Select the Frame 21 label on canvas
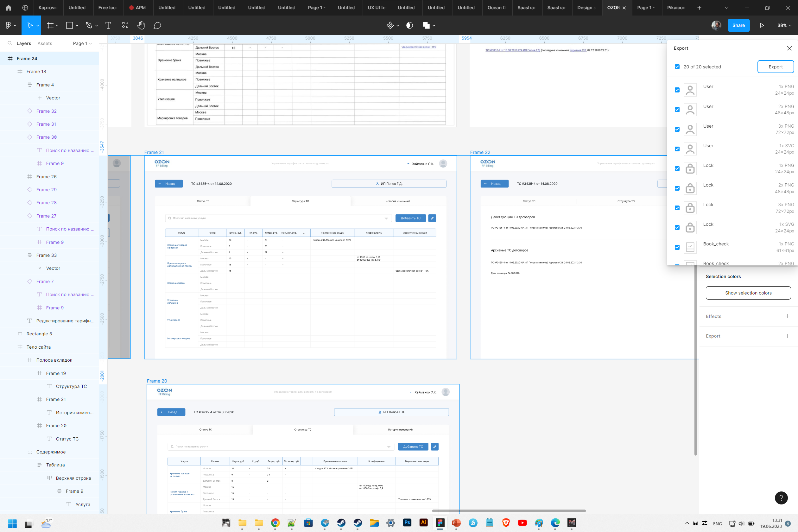This screenshot has width=798, height=532. [x=154, y=152]
